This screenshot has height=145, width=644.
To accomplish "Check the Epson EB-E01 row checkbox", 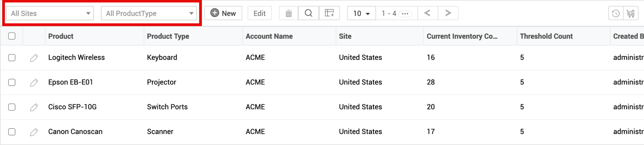I will pyautogui.click(x=12, y=82).
